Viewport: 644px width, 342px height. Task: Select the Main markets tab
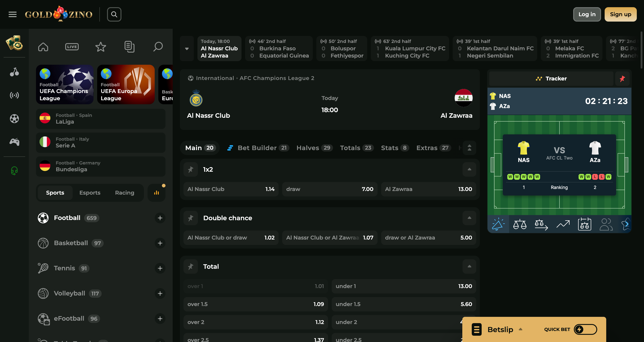(x=199, y=148)
